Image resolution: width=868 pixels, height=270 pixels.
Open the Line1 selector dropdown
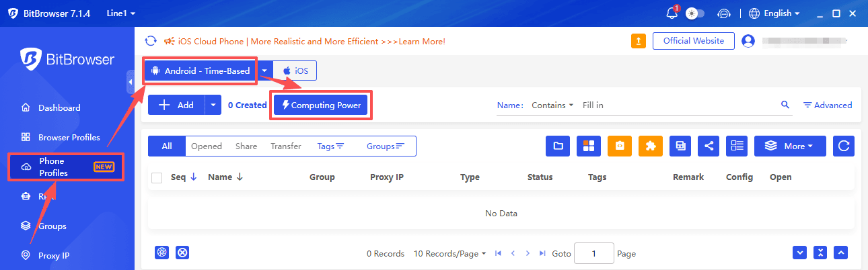tap(121, 13)
